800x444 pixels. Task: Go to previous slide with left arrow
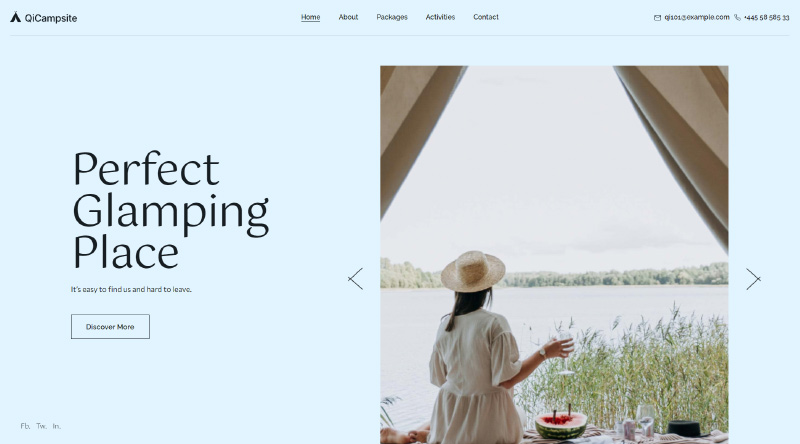click(x=356, y=279)
